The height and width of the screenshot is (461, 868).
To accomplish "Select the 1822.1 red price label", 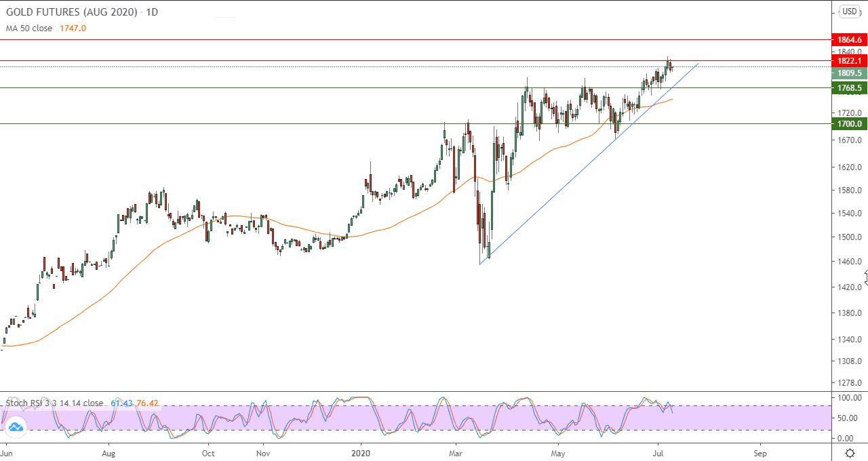I will (849, 61).
